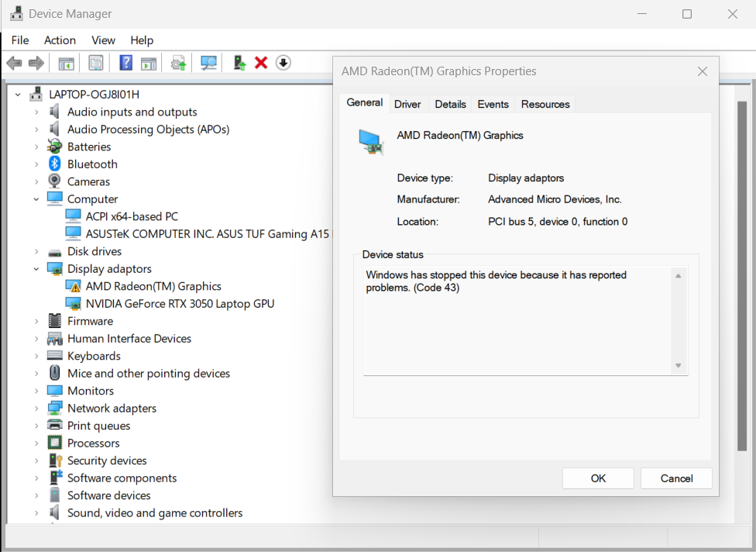Screen dimensions: 756x552
Task: Select the General tab
Action: tap(365, 103)
